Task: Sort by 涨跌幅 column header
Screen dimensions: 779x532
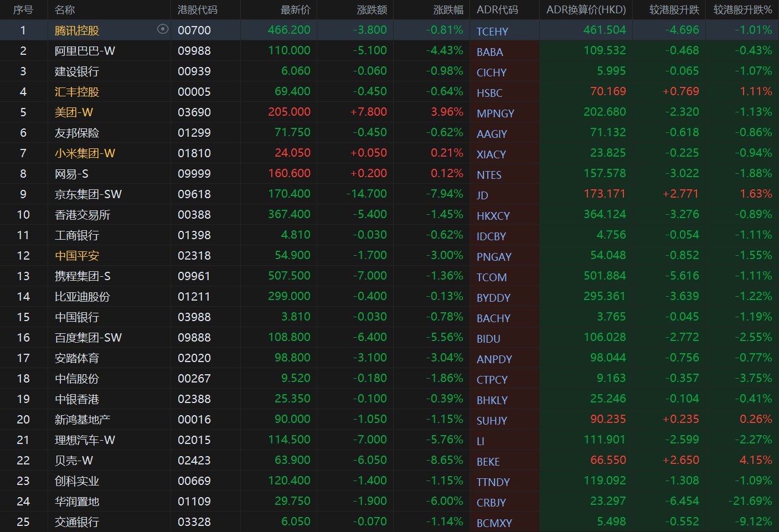Action: click(448, 10)
